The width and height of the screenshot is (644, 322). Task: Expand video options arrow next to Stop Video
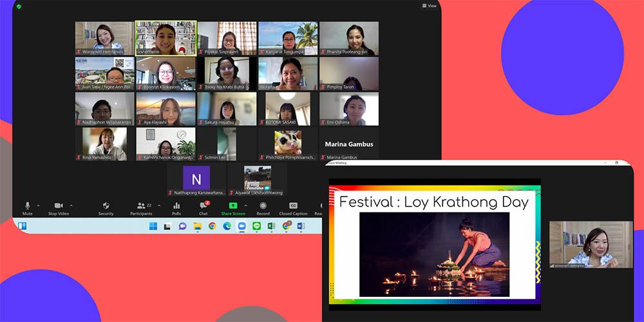tap(71, 205)
